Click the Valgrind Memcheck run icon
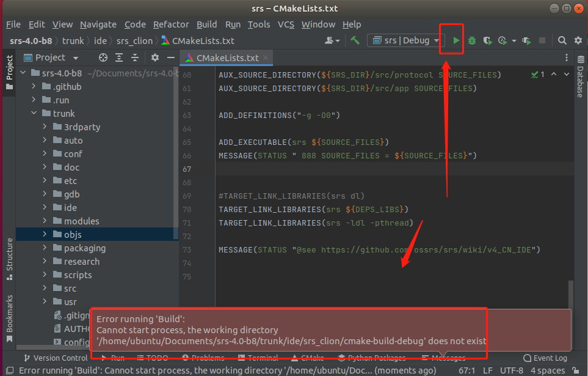 (x=526, y=40)
